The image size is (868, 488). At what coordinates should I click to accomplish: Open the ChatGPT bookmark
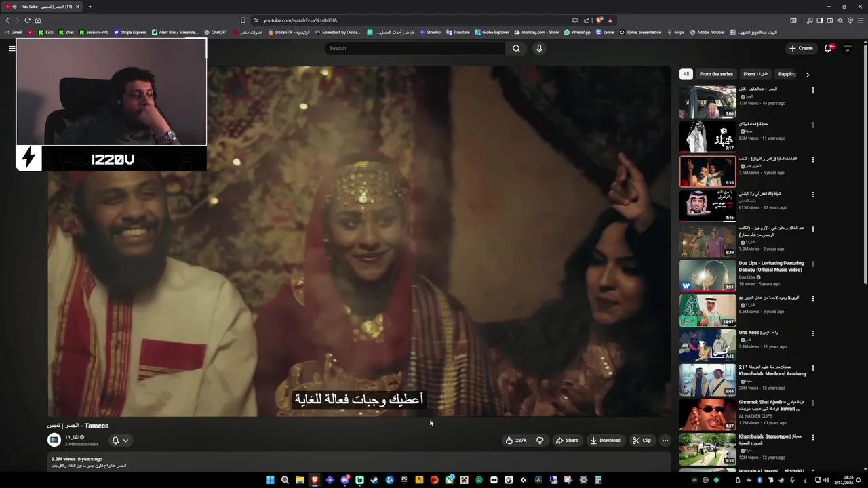(216, 32)
